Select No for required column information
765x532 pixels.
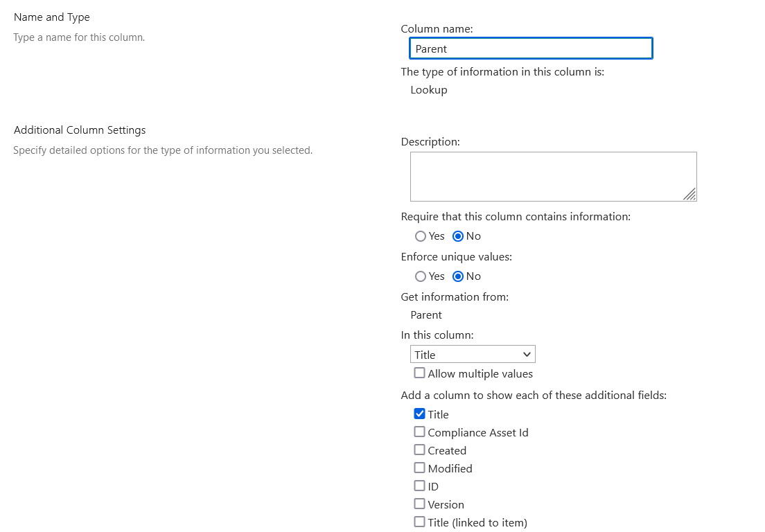tap(458, 236)
